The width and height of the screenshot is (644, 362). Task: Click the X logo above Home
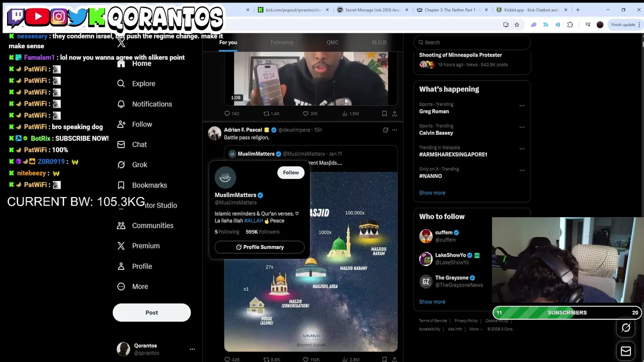tap(121, 44)
